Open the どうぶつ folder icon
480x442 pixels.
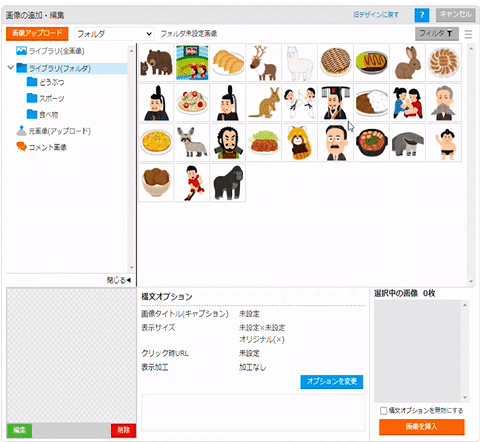pyautogui.click(x=32, y=82)
